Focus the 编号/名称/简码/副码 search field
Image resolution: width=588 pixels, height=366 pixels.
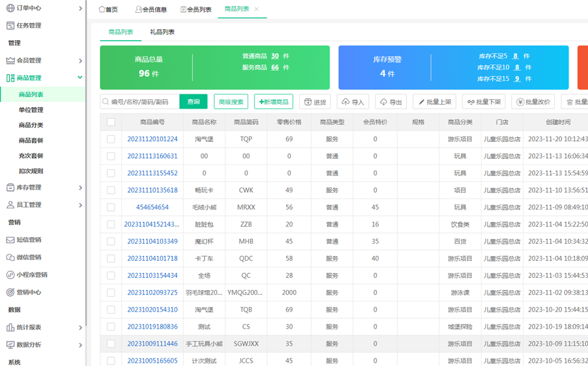(140, 101)
